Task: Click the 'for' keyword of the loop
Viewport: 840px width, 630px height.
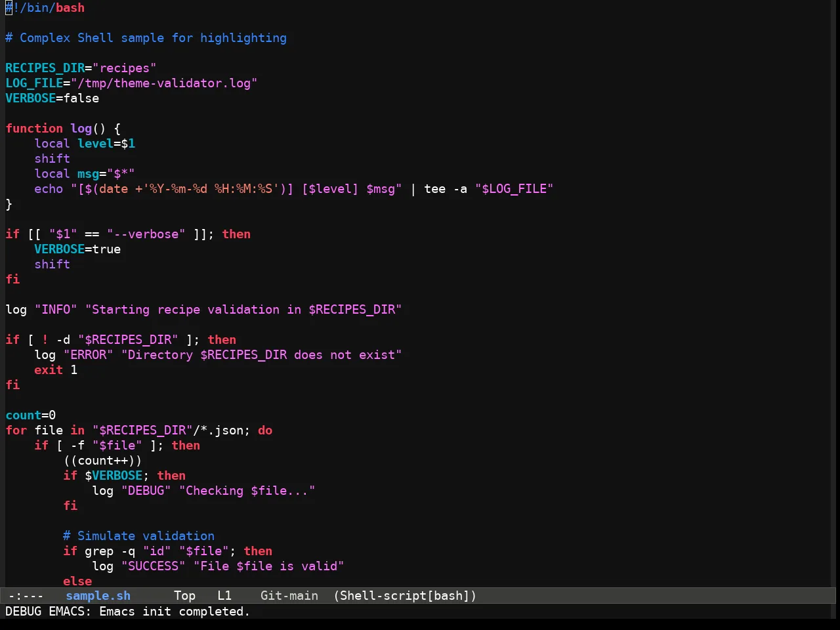Action: (16, 430)
